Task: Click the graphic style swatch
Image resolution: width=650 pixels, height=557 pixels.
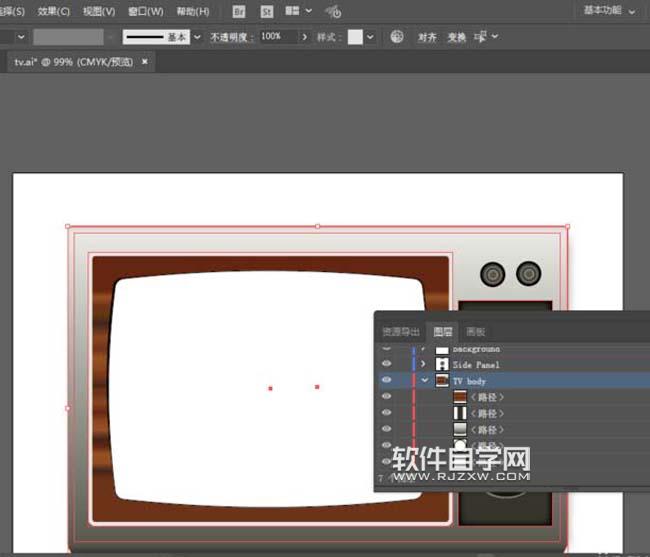Action: click(x=355, y=37)
